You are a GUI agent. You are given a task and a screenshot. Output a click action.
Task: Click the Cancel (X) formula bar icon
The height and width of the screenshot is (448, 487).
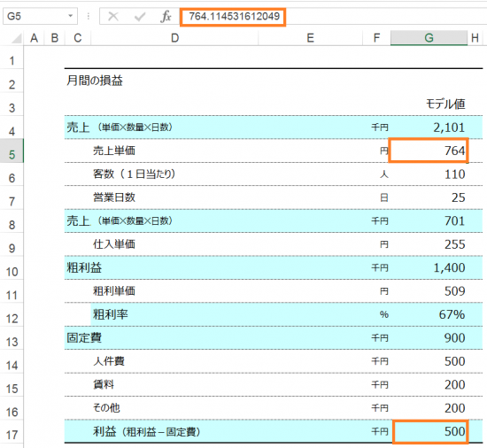(x=113, y=16)
